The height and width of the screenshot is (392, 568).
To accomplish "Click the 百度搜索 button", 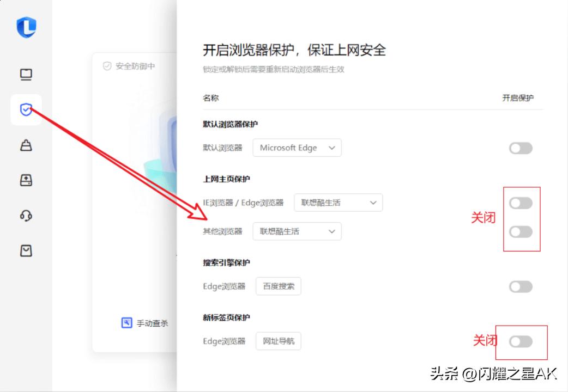I will click(278, 286).
